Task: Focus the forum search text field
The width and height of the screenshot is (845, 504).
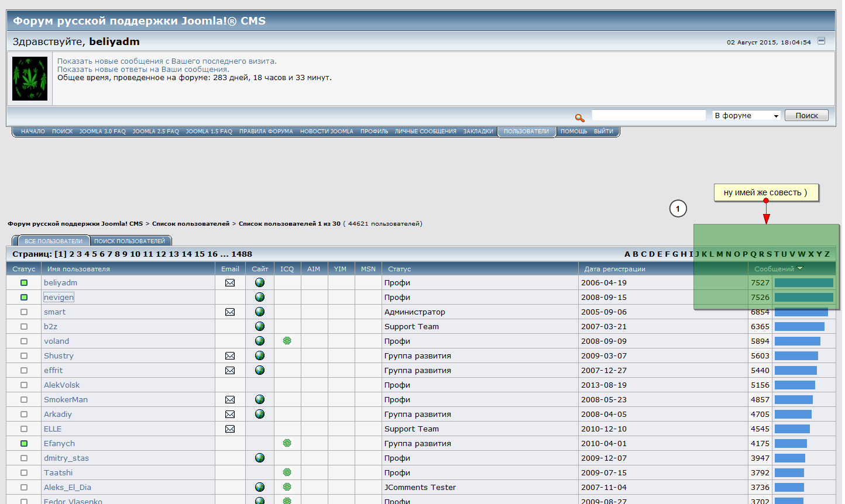Action: coord(649,115)
